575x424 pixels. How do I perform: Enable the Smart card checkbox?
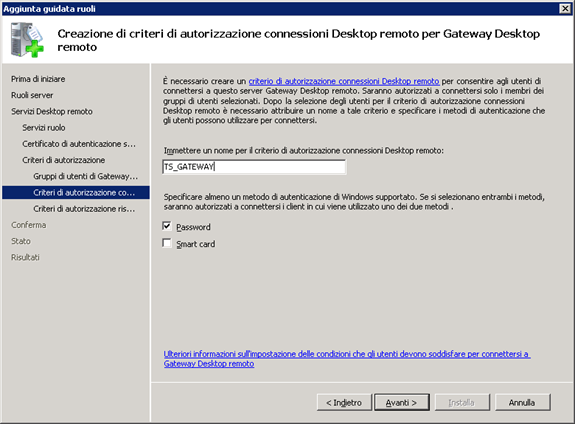(167, 243)
